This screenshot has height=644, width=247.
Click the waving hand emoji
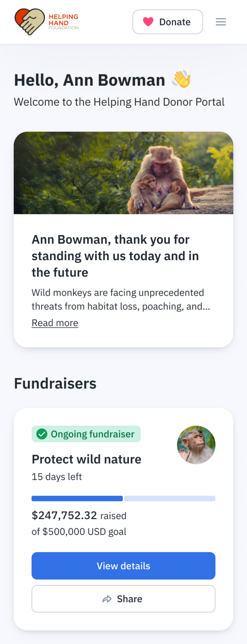(181, 79)
